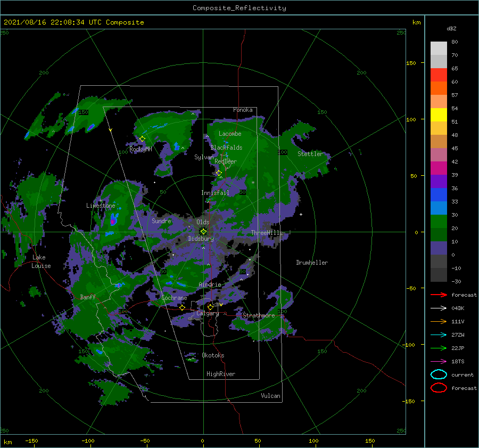Click the km unit label at bottom left
This screenshot has width=479, height=448.
(x=7, y=442)
